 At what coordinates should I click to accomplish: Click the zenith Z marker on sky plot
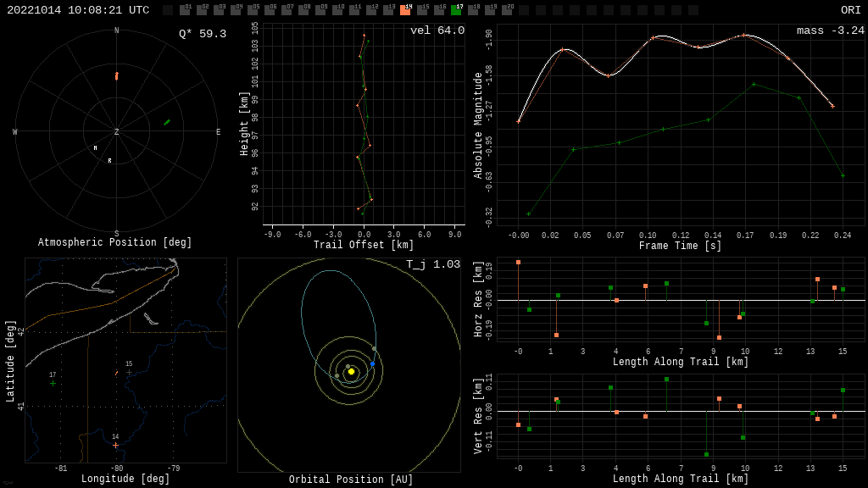coord(117,132)
